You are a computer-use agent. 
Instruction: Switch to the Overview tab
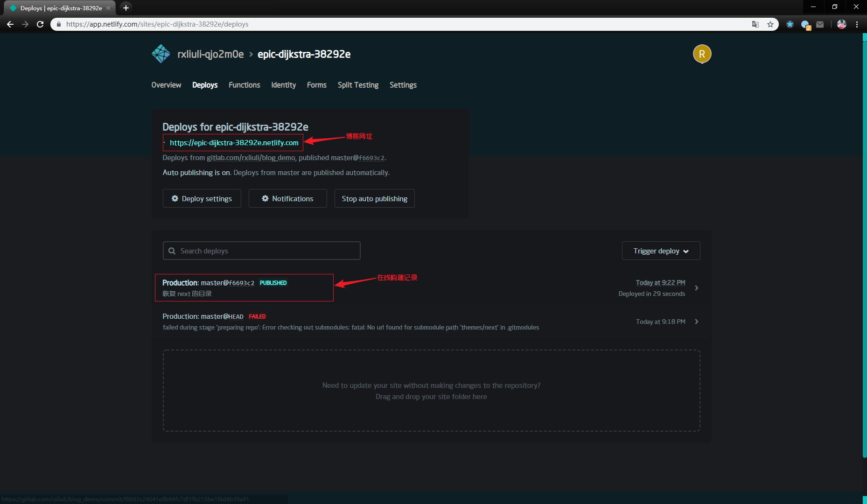(166, 85)
